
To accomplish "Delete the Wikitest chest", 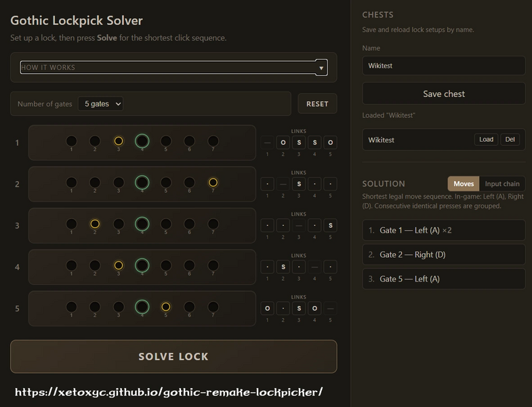I will tap(510, 139).
